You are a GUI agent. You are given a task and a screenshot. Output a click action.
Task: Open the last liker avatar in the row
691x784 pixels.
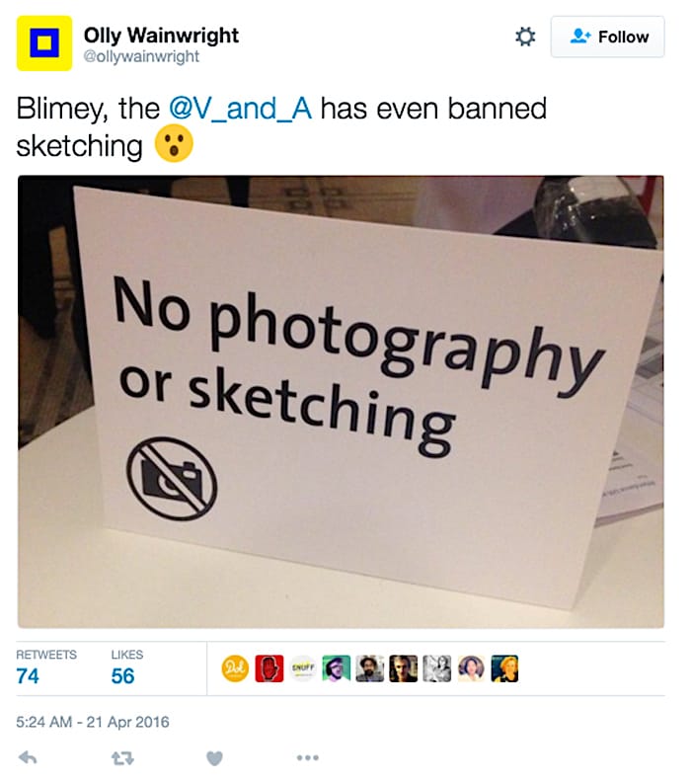[504, 668]
